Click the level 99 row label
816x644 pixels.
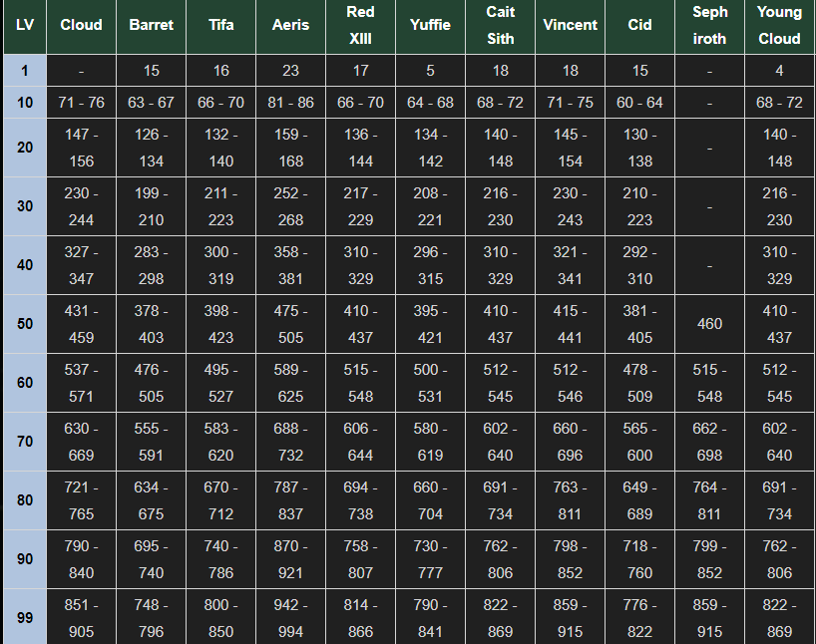(25, 617)
